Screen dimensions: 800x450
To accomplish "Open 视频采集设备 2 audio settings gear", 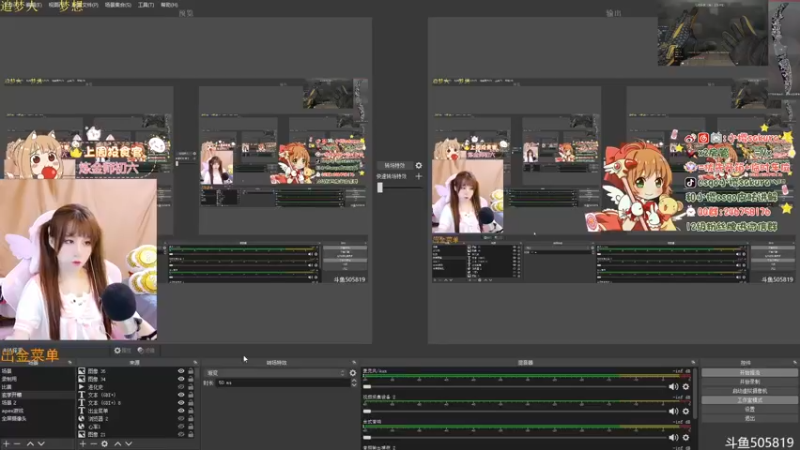I will pos(686,411).
